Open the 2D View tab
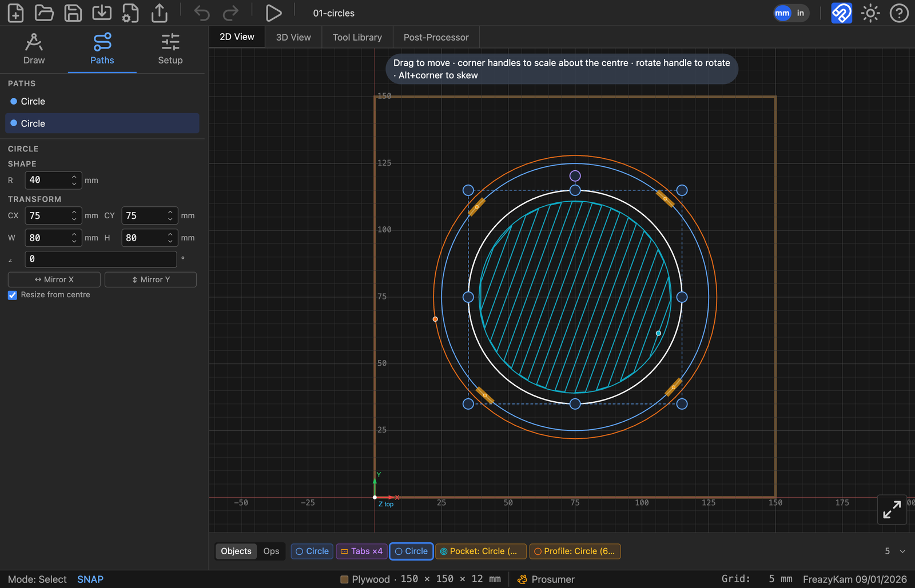This screenshot has width=915, height=588. pos(237,37)
